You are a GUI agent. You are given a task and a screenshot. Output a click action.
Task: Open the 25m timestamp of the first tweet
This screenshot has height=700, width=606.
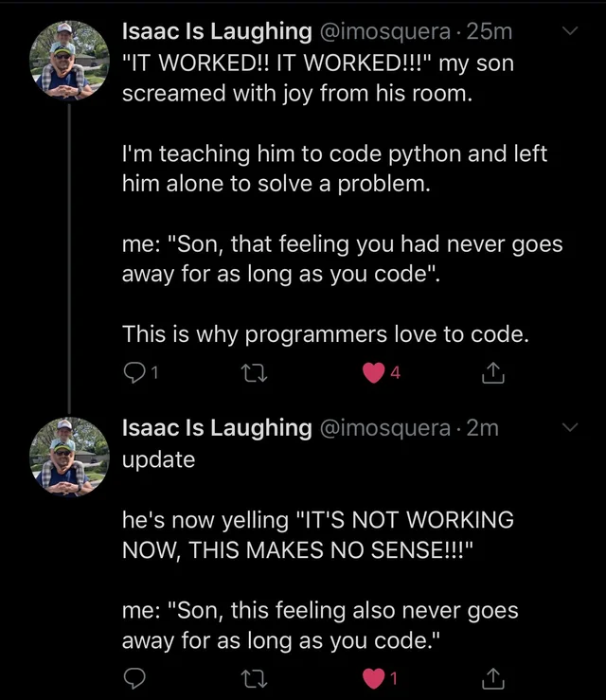(x=490, y=31)
